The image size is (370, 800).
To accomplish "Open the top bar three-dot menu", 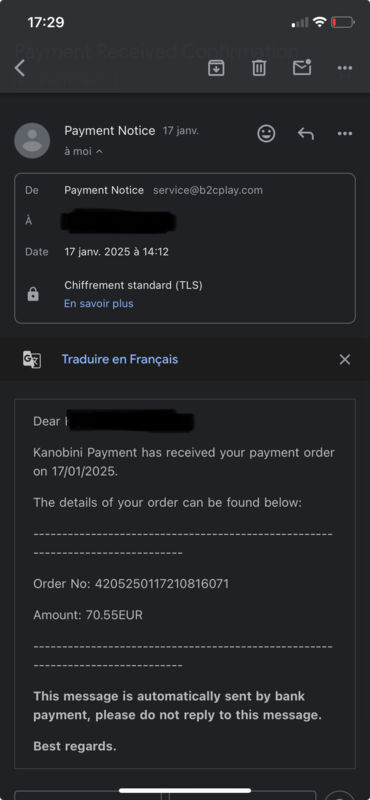I will click(345, 68).
